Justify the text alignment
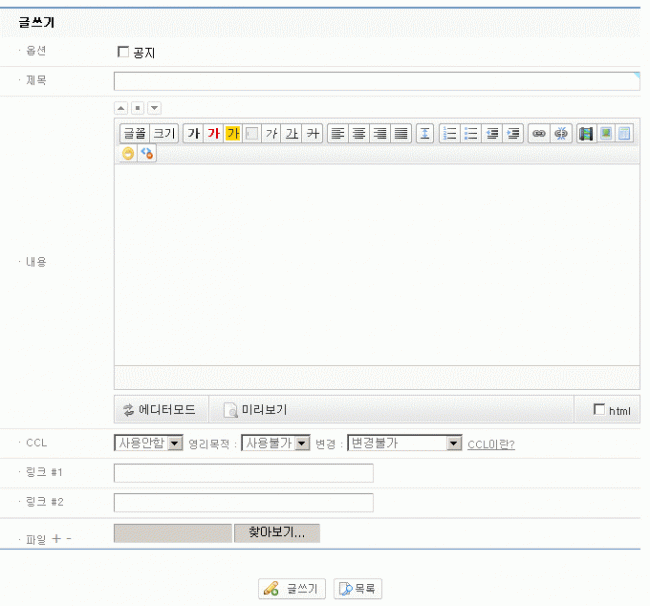 (x=401, y=133)
